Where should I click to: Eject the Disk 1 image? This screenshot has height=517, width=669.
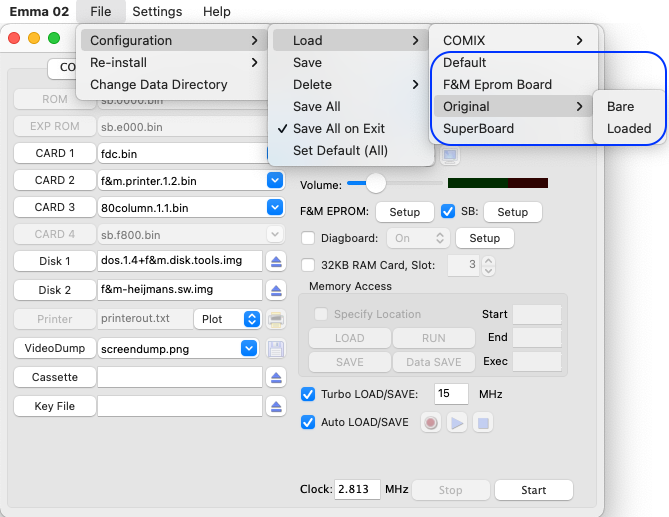click(x=276, y=261)
